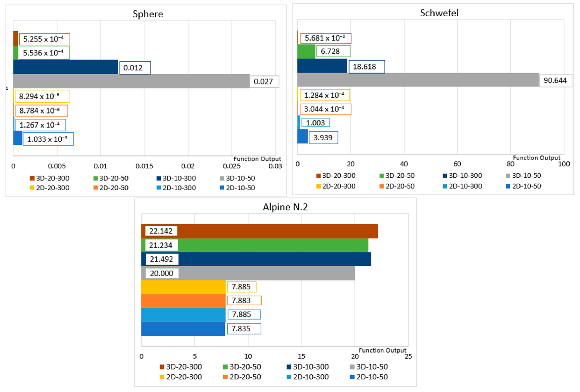Click the 2D-10-50 legend swatch in the Alpine N.2 chart
The height and width of the screenshot is (392, 580).
[x=352, y=376]
